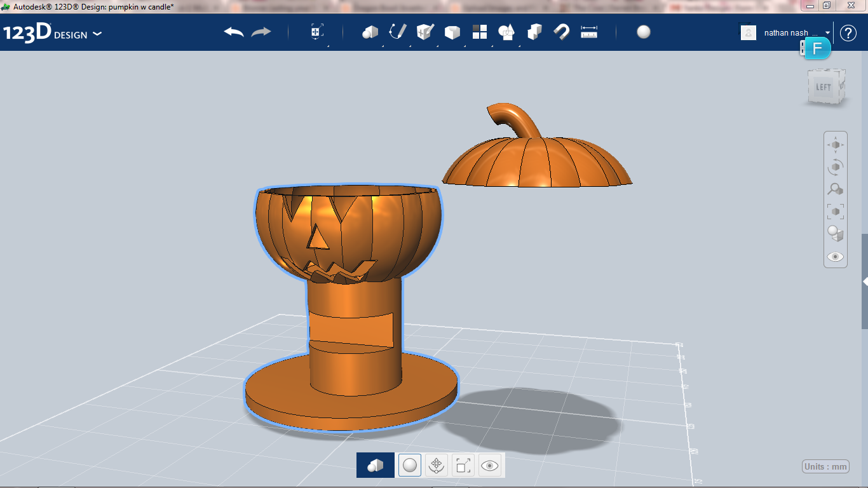Click the Orbit icon on right navigation bar
868x488 pixels.
(x=835, y=166)
